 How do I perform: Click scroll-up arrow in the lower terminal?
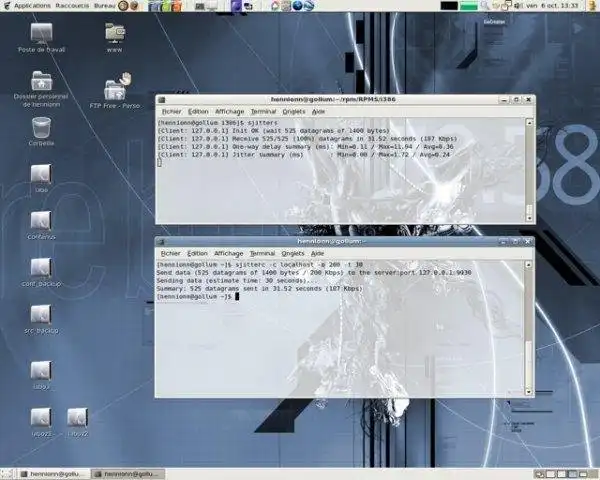[x=529, y=264]
